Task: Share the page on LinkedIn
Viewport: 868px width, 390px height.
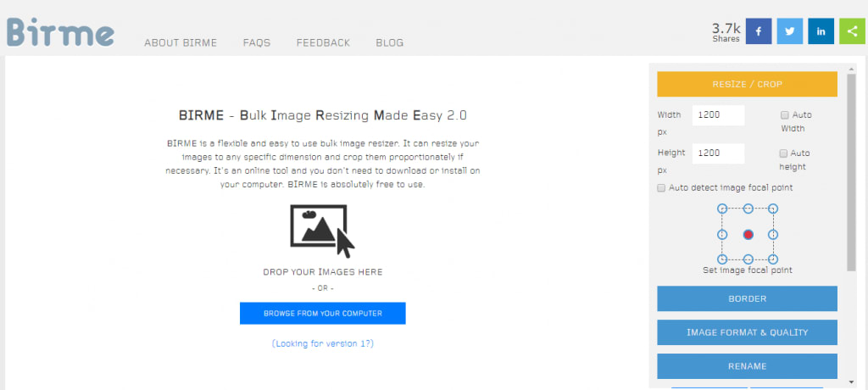Action: pos(821,31)
